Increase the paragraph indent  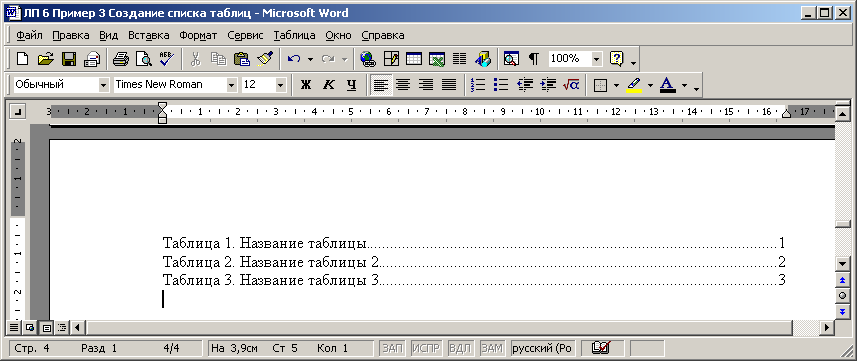click(x=548, y=85)
